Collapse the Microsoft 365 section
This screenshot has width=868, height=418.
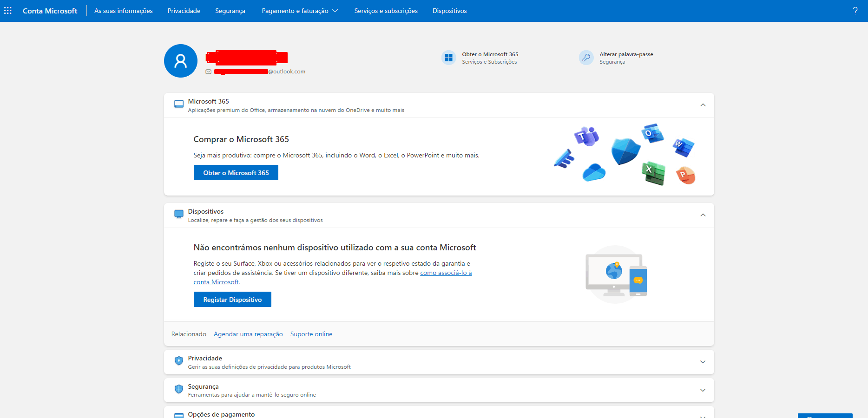(703, 105)
